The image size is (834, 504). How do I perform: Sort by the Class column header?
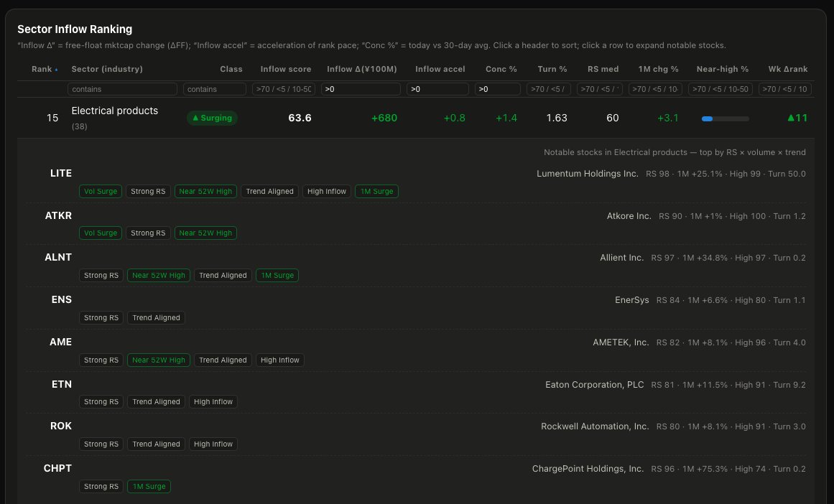[231, 69]
